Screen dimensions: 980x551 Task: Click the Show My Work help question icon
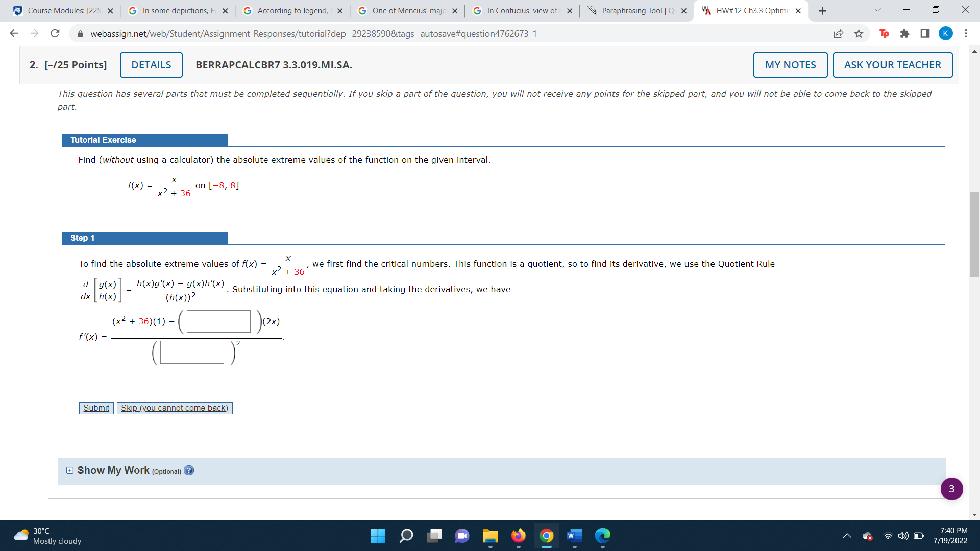pyautogui.click(x=189, y=471)
